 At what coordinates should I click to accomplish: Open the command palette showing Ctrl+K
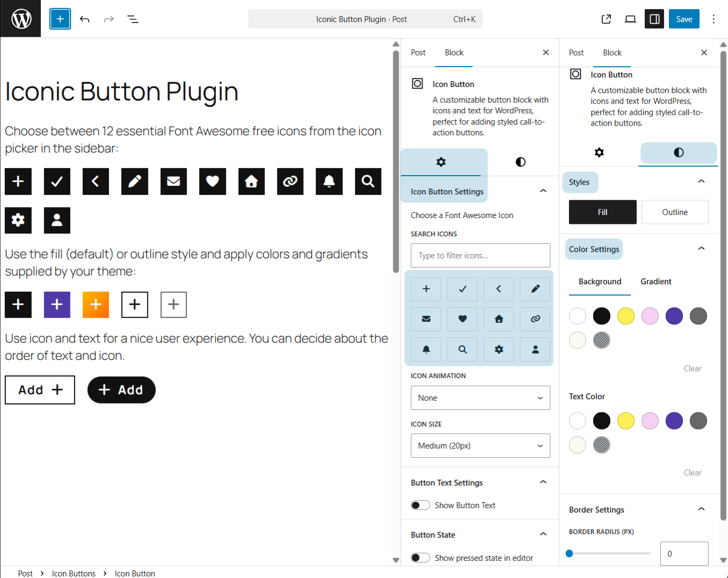[x=365, y=19]
